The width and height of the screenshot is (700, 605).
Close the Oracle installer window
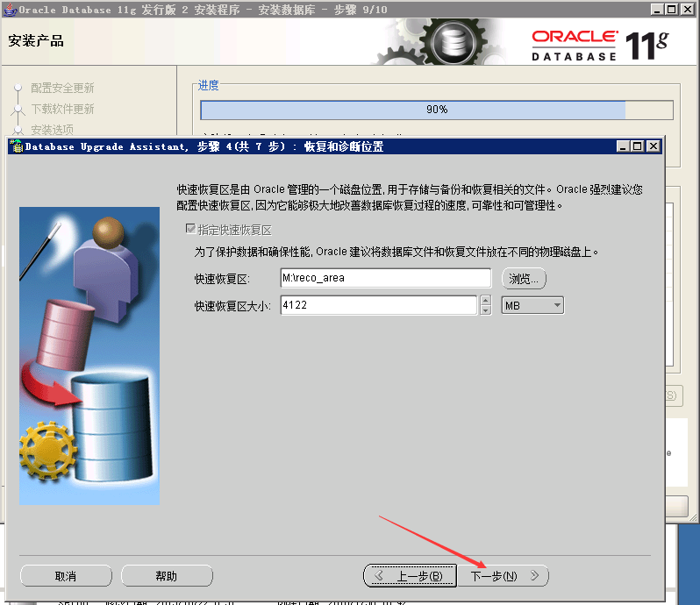(x=687, y=10)
